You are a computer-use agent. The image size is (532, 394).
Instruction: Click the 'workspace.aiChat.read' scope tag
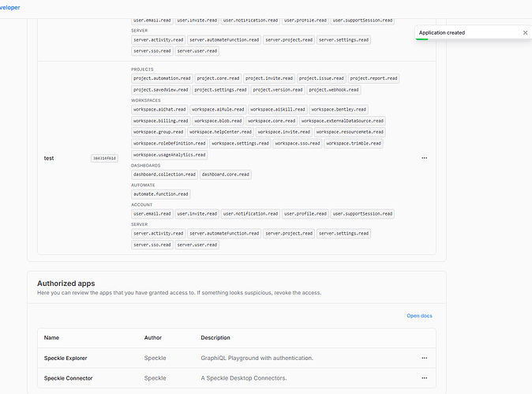[159, 110]
